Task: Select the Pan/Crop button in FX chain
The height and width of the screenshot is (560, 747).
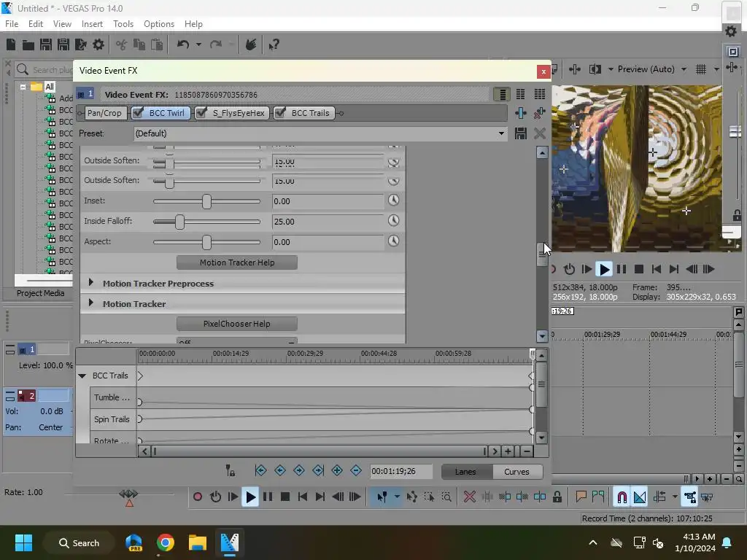Action: pyautogui.click(x=104, y=113)
